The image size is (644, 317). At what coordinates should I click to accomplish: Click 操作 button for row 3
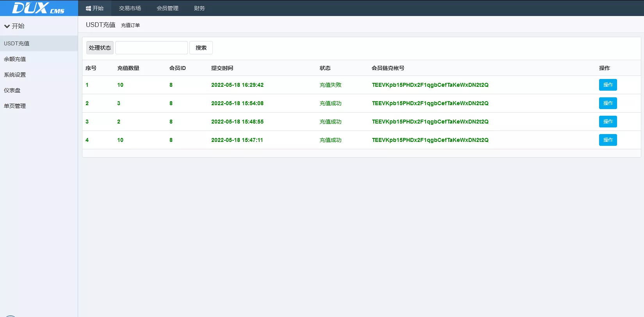click(x=608, y=122)
